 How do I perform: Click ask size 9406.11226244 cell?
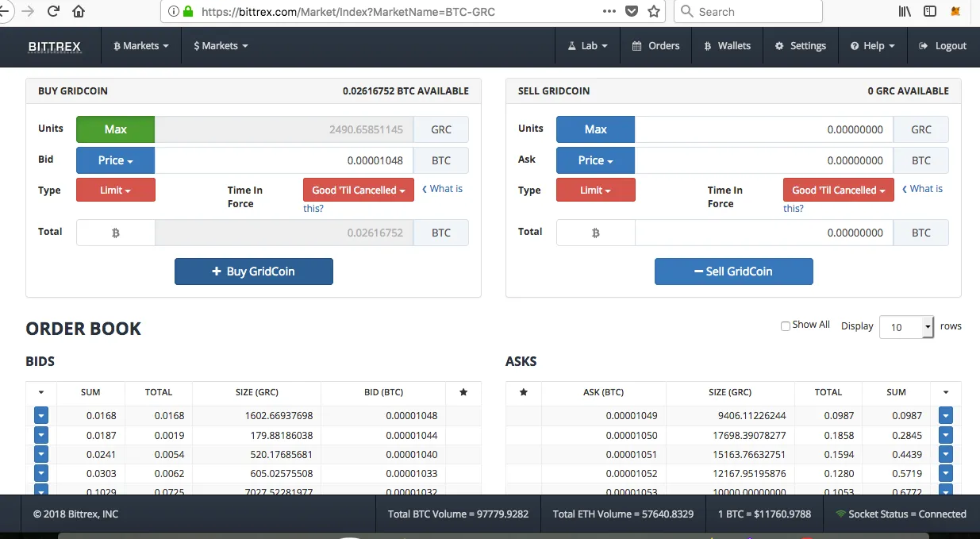[730, 415]
